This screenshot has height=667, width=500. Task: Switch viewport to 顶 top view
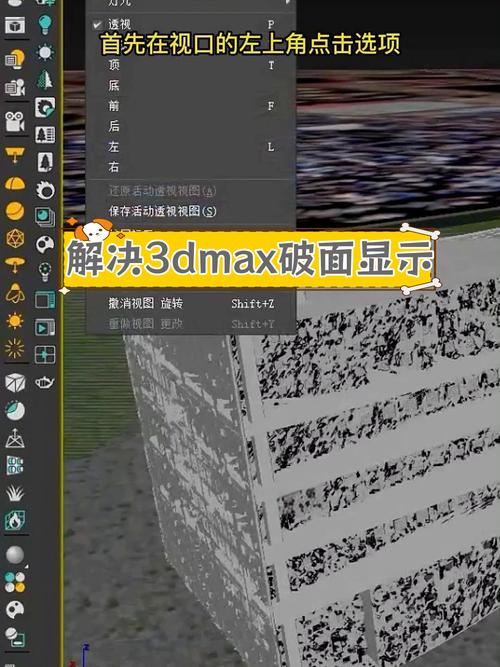191,65
